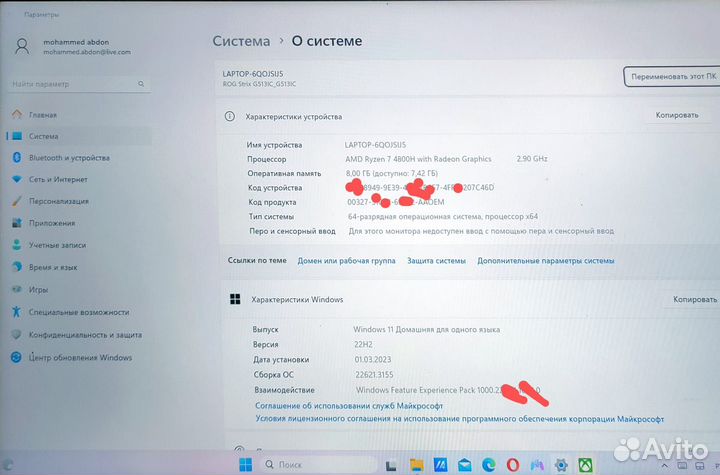Screen dimensions: 720x475
Task: Launch Opera browser from the taskbar
Action: 513,465
